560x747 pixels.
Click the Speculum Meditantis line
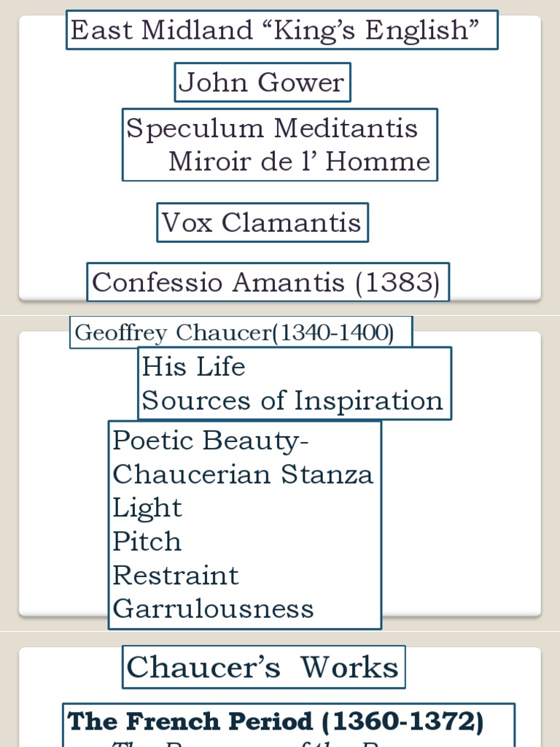[272, 128]
